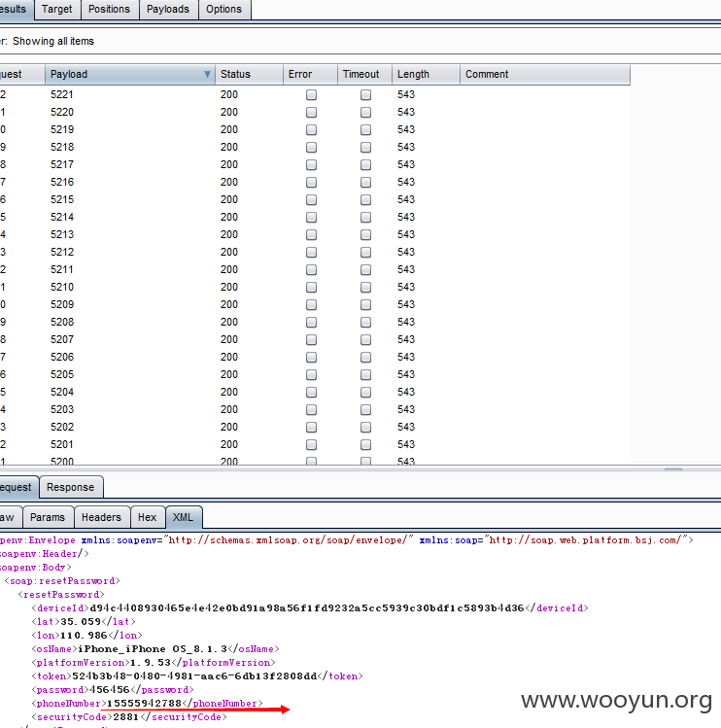Image resolution: width=721 pixels, height=728 pixels.
Task: Select the XML view tab
Action: coord(183,517)
